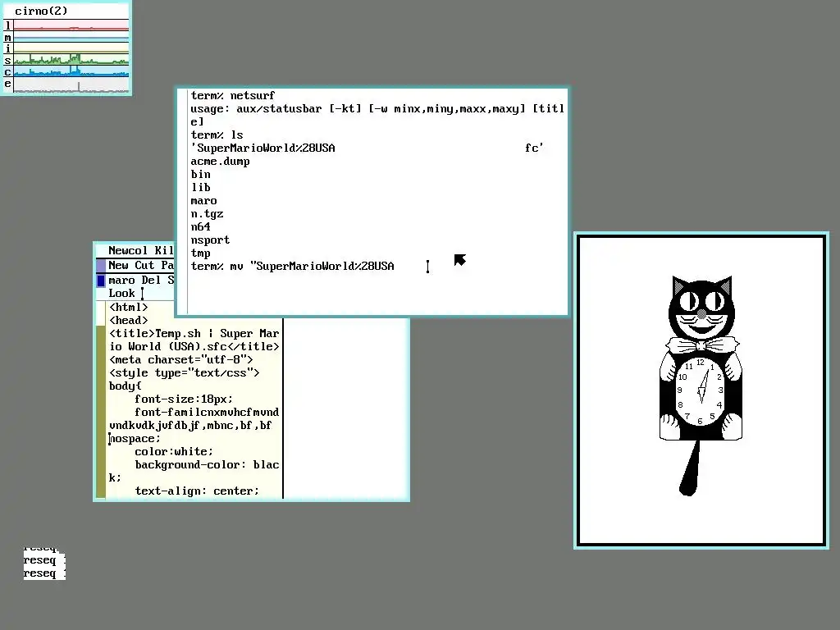Click n.tgz in the terminal listing
This screenshot has width=840, height=630.
click(207, 214)
